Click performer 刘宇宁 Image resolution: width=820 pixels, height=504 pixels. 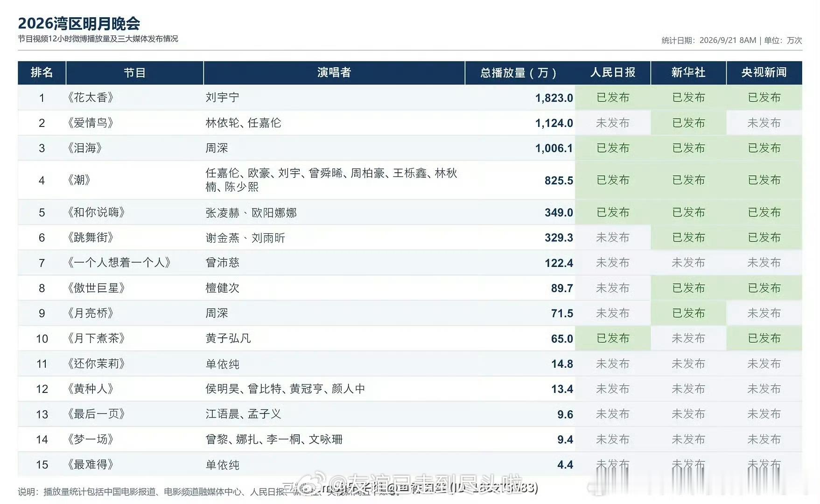[x=222, y=98]
